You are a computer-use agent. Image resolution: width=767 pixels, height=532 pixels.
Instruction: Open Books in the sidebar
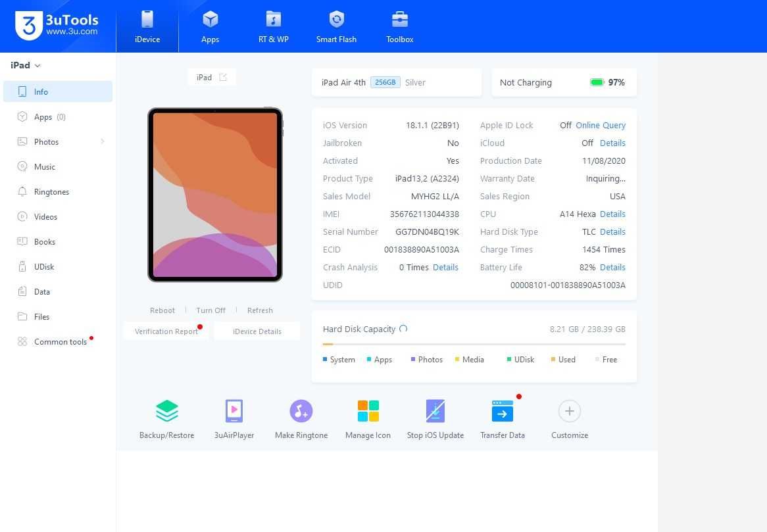[x=58, y=241]
